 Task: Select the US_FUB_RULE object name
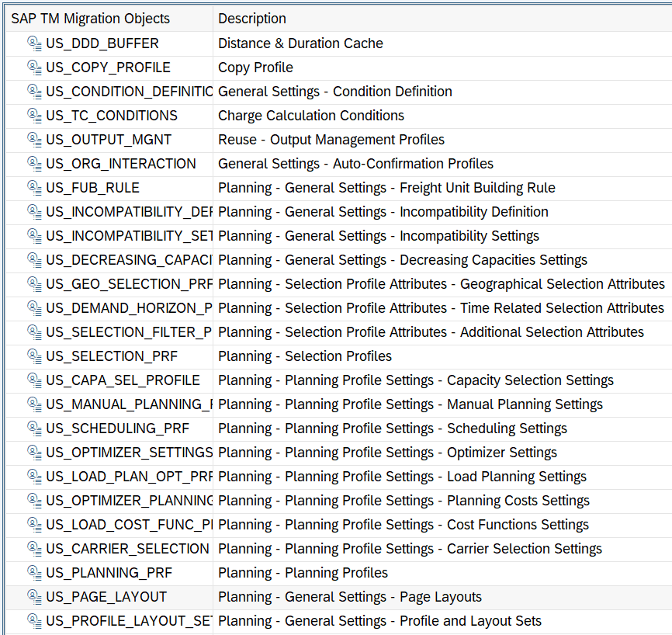[92, 187]
